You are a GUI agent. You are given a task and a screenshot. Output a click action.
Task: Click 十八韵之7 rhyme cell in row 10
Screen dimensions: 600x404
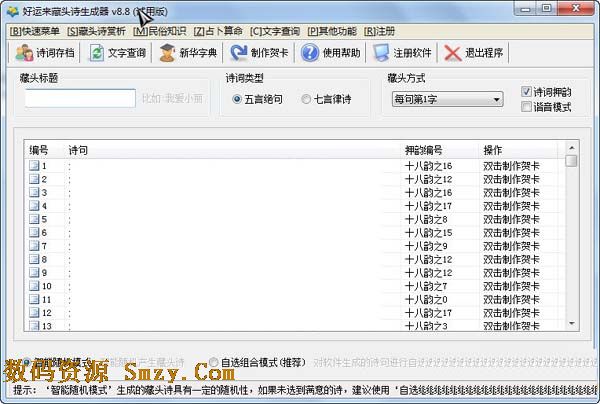[x=426, y=286]
